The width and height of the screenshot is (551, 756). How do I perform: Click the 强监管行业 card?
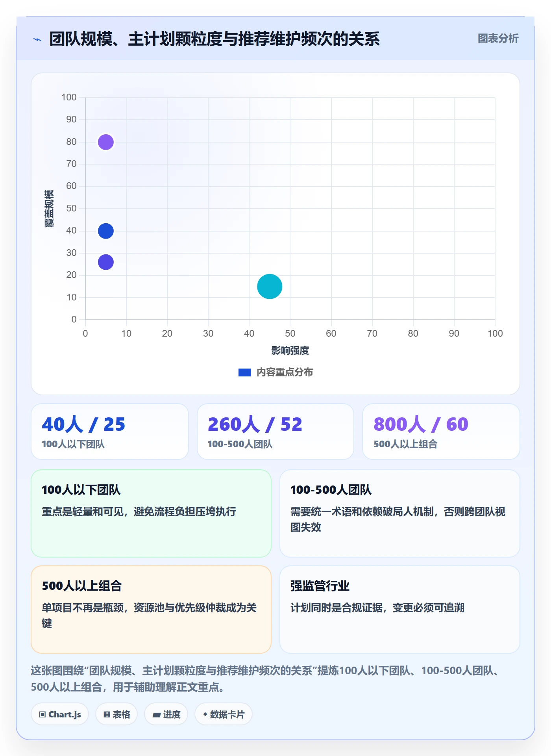(x=400, y=609)
